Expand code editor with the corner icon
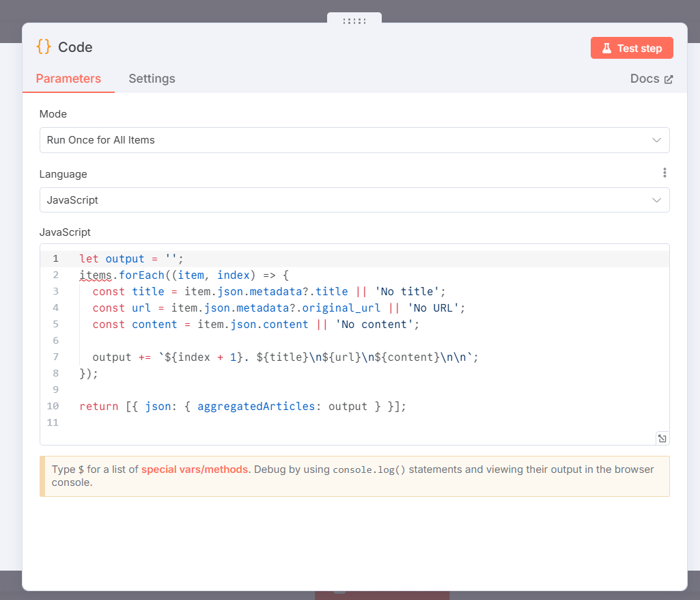This screenshot has width=700, height=600. click(662, 439)
